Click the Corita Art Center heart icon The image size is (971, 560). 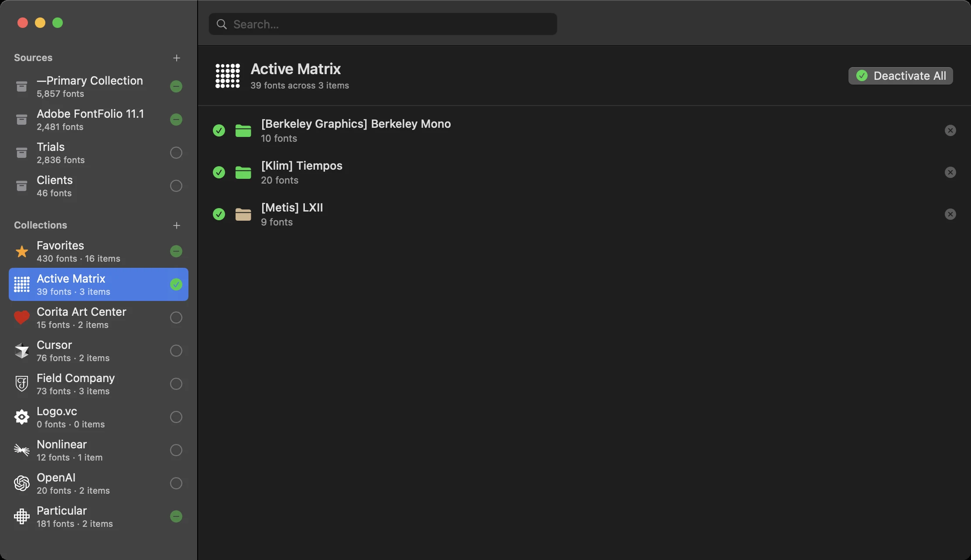(x=21, y=318)
